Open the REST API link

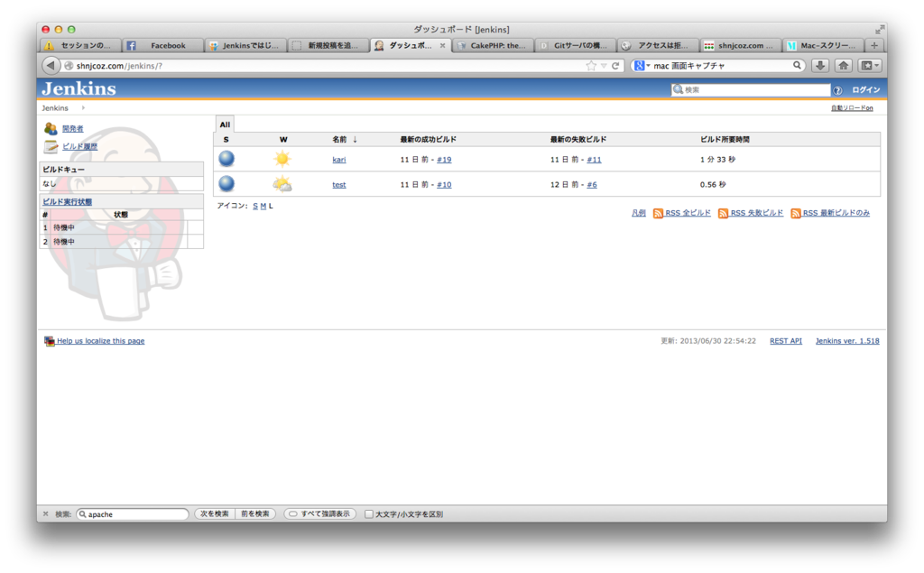[x=786, y=341]
